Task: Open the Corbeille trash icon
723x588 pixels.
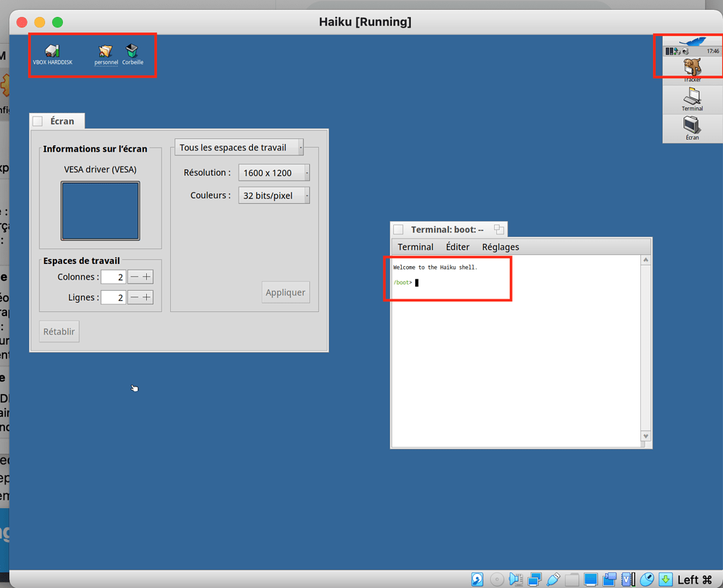Action: pos(133,49)
